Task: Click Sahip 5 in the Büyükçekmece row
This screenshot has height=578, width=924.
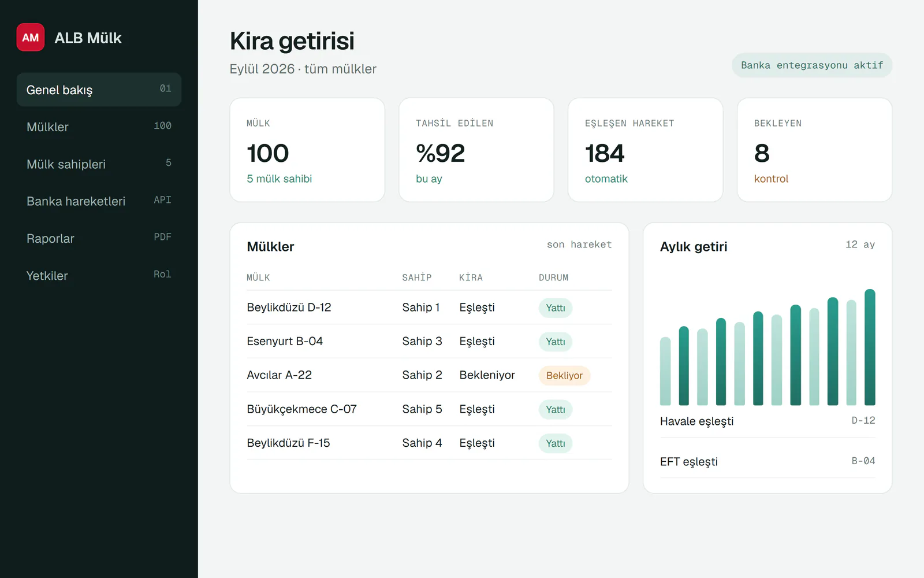Action: click(422, 409)
